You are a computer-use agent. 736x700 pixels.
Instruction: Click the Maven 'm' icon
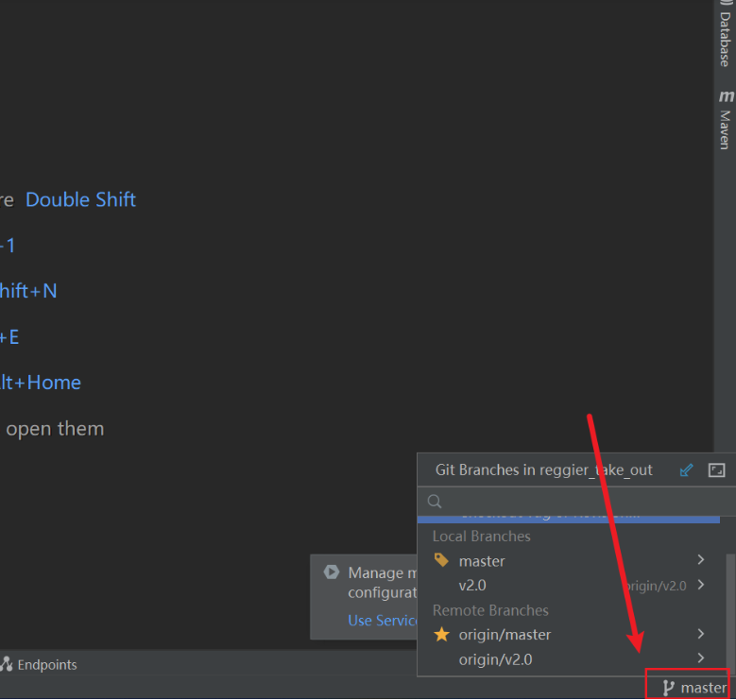(726, 96)
